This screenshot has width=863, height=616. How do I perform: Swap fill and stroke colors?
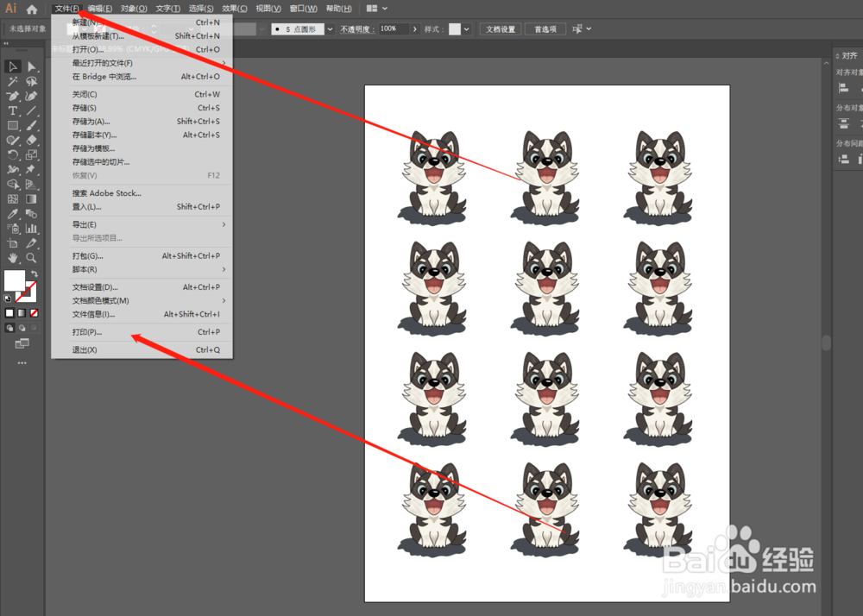pyautogui.click(x=35, y=273)
